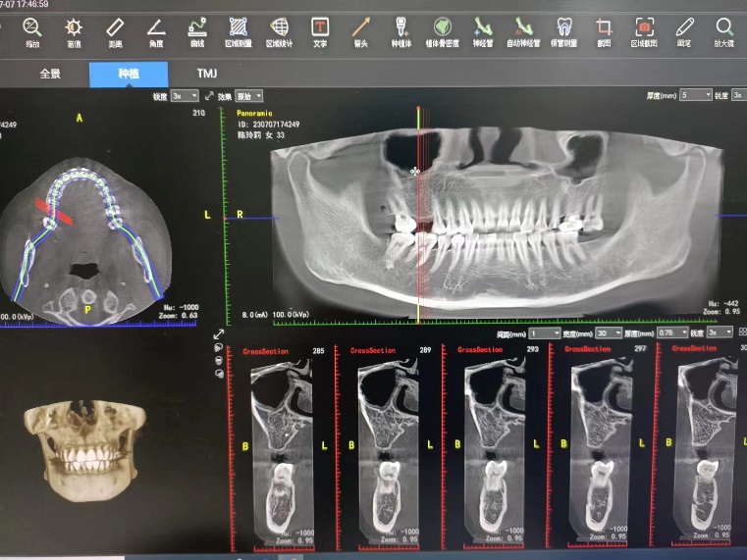
Task: Click the yellow A label above axial view
Action: 80,118
